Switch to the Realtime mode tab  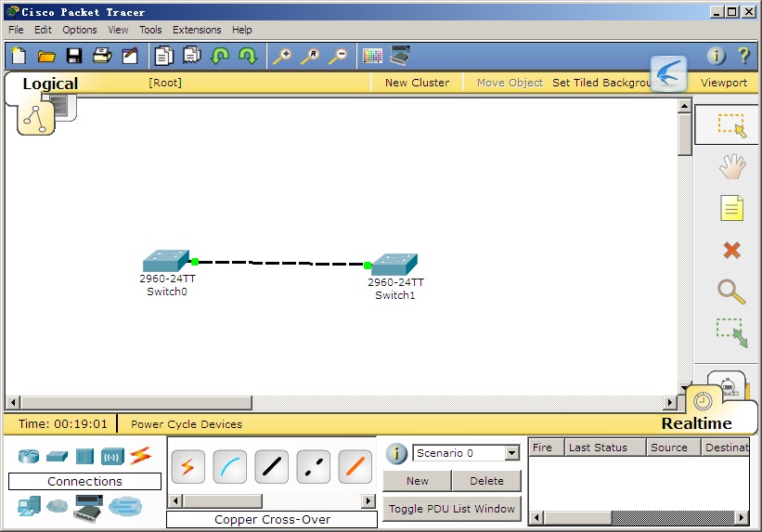pos(696,423)
